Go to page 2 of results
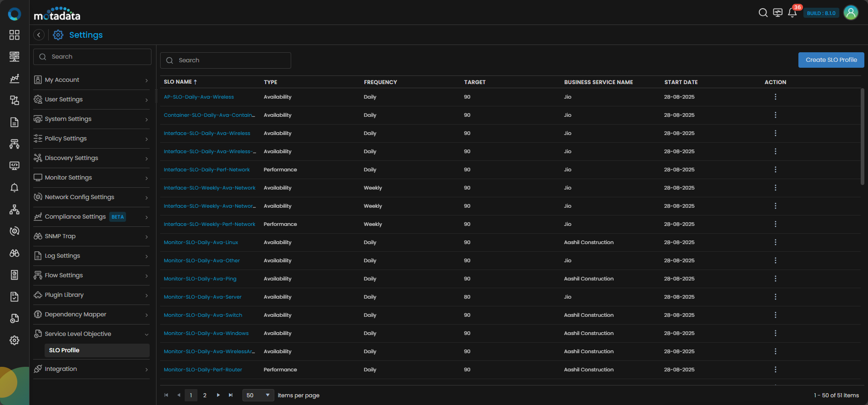868x405 pixels. pyautogui.click(x=205, y=395)
